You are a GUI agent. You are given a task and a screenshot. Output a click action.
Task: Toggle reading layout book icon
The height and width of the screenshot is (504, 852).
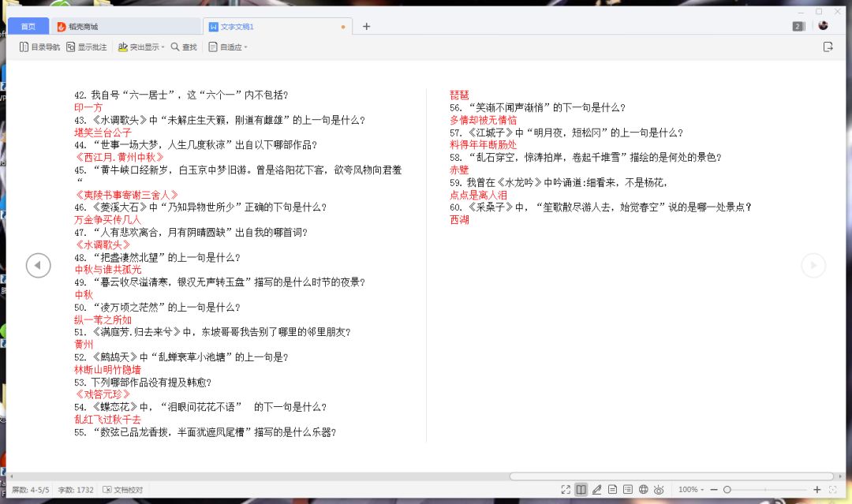coord(581,490)
